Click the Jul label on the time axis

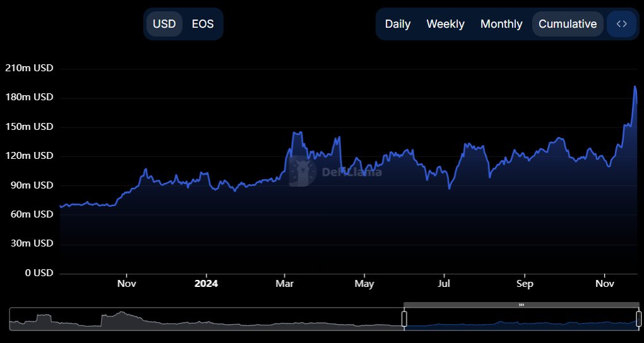(444, 284)
